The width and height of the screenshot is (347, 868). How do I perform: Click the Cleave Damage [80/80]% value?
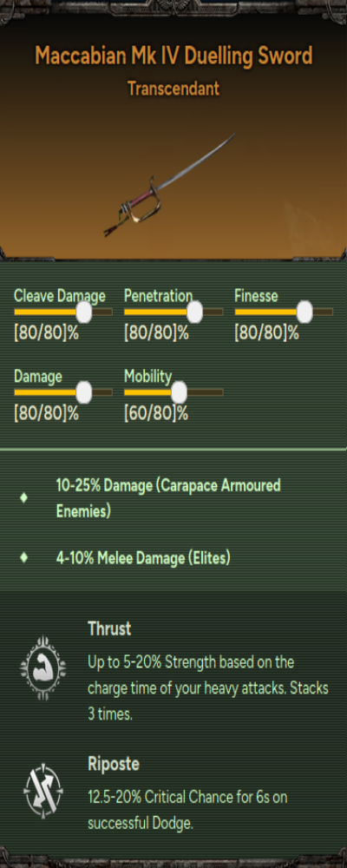(x=46, y=332)
